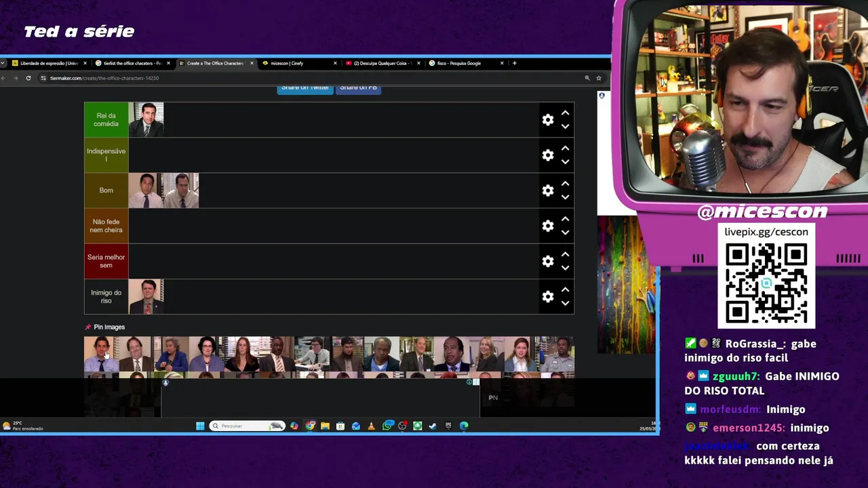868x488 pixels.
Task: Open Epic Games Launcher from the taskbar
Action: click(x=448, y=426)
